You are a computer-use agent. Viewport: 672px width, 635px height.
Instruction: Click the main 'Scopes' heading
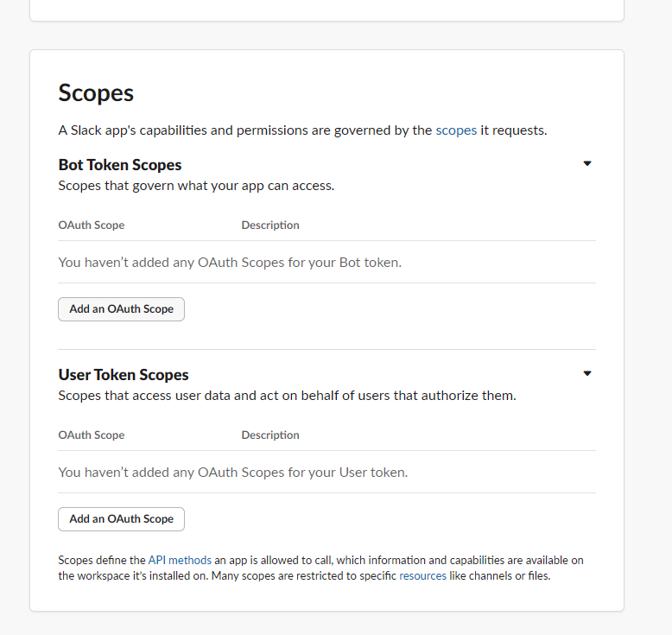click(x=96, y=92)
